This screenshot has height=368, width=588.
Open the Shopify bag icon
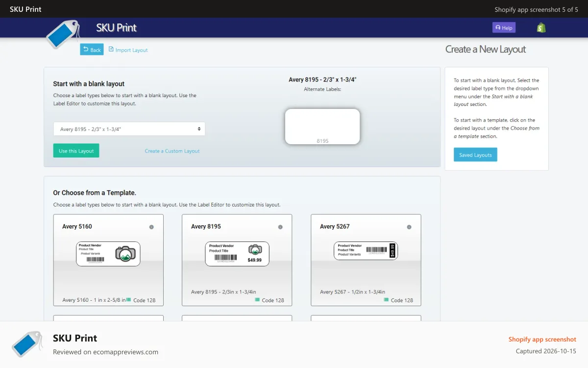pos(541,27)
